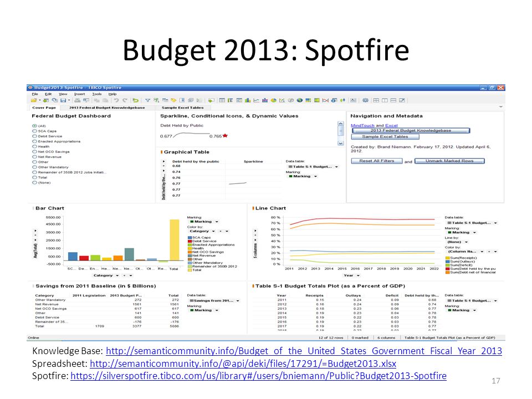The height and width of the screenshot is (399, 532).
Task: Arrange visualizations evenly with grid layout icon
Action: pos(376,100)
